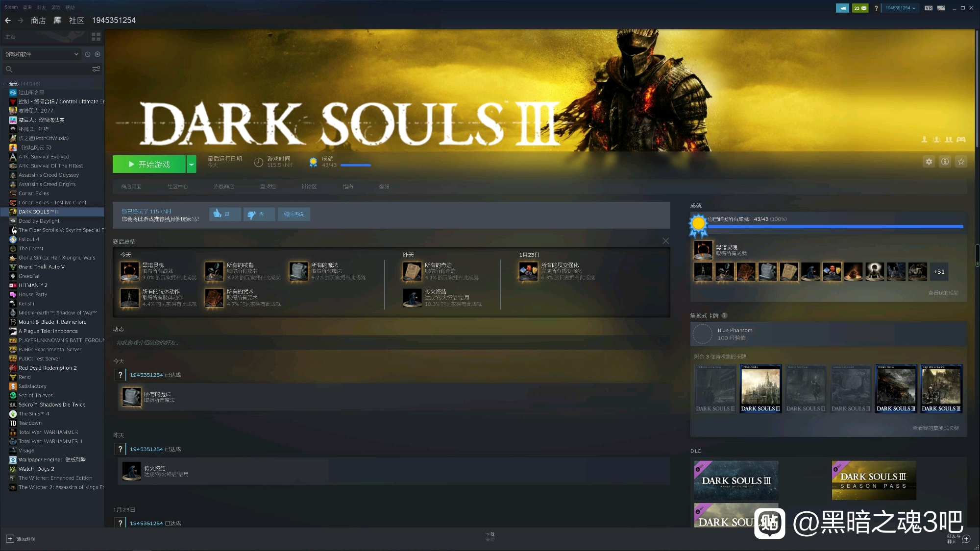980x551 pixels.
Task: Open the 社区中心 community hub link
Action: coord(177,187)
